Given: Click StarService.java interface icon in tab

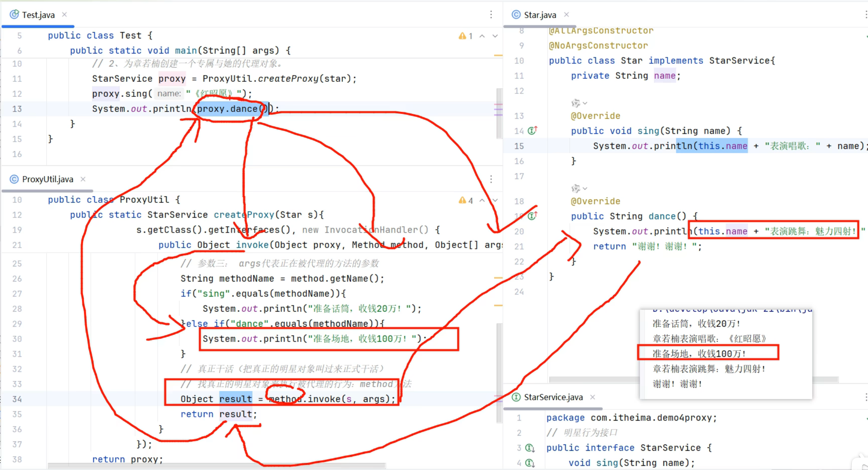Looking at the screenshot, I should pos(516,397).
